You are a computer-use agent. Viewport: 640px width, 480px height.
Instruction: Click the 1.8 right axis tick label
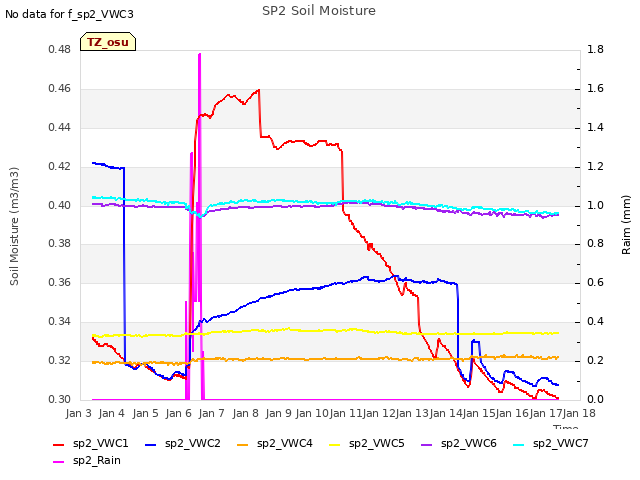595,49
